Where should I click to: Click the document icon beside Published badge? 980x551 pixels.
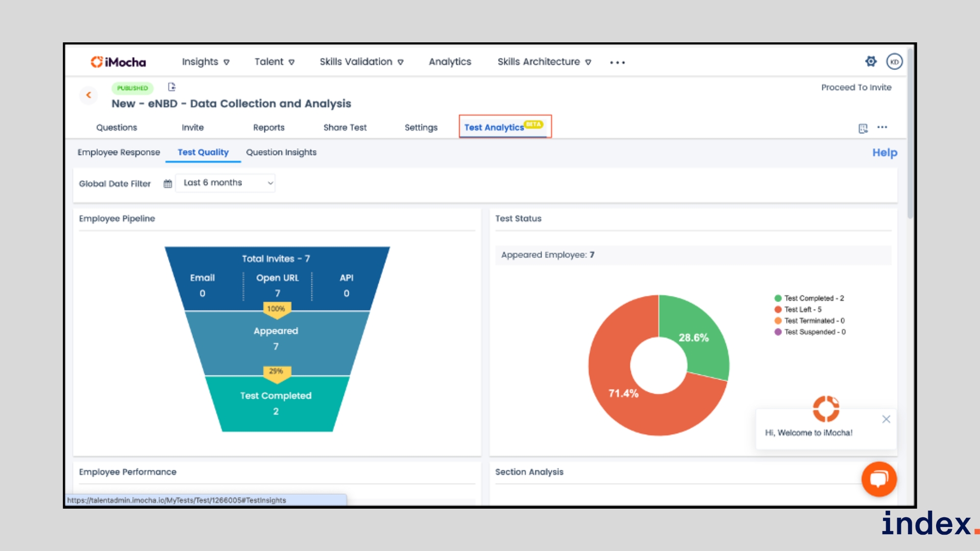point(172,87)
